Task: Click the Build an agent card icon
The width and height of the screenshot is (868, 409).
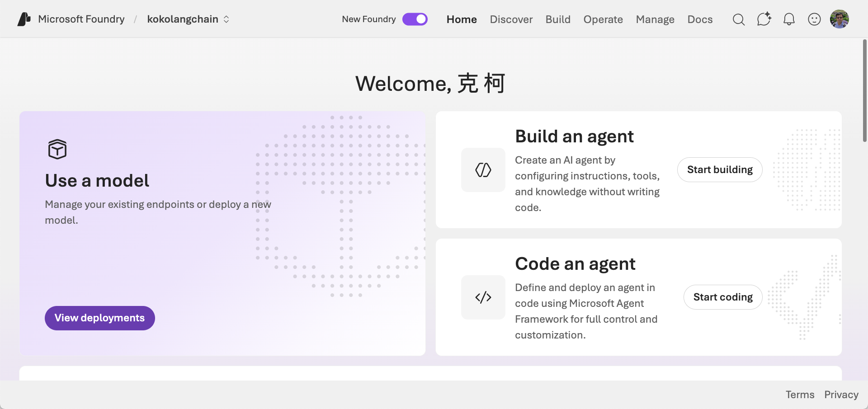Action: click(483, 170)
